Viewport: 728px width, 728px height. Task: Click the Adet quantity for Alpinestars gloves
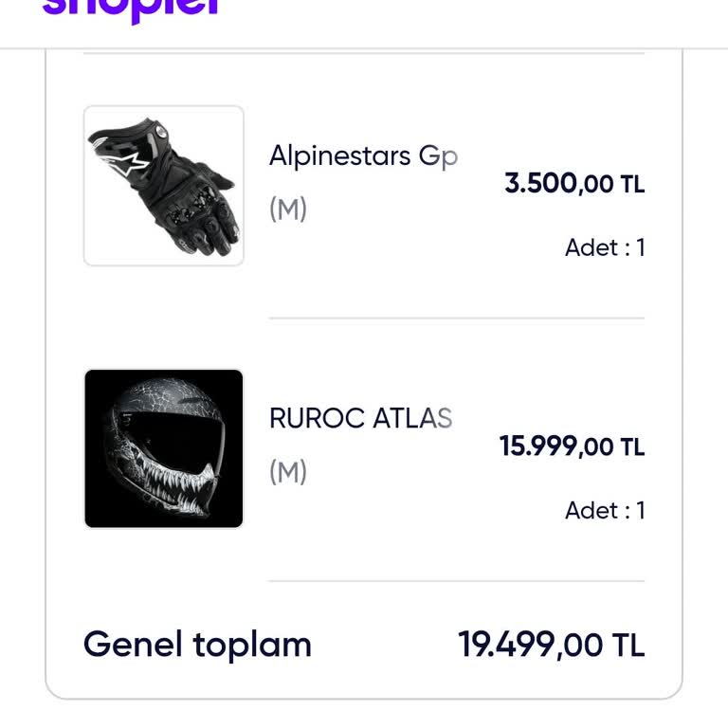coord(605,247)
